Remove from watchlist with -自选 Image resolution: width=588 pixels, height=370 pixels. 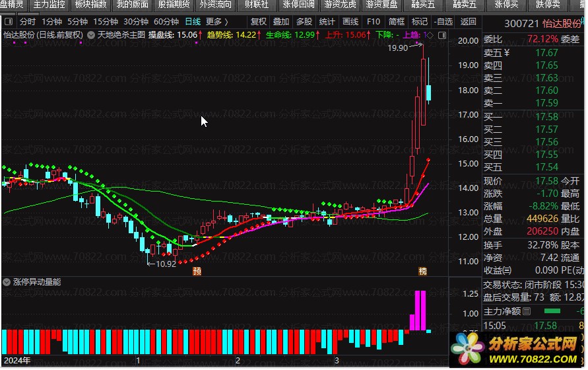[443, 22]
